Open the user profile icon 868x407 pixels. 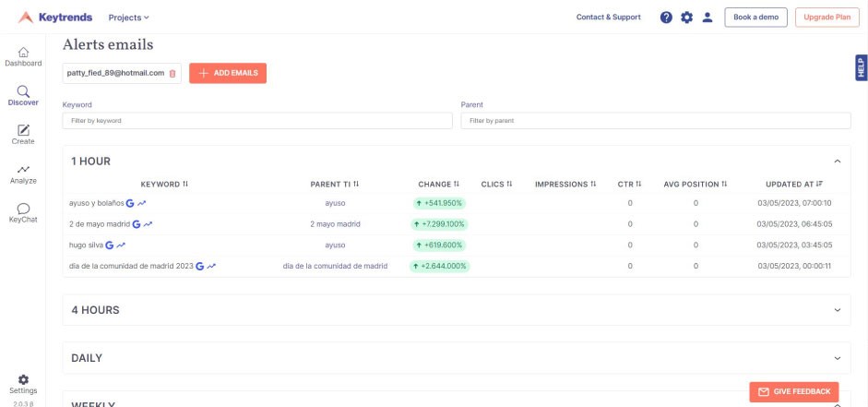(707, 18)
